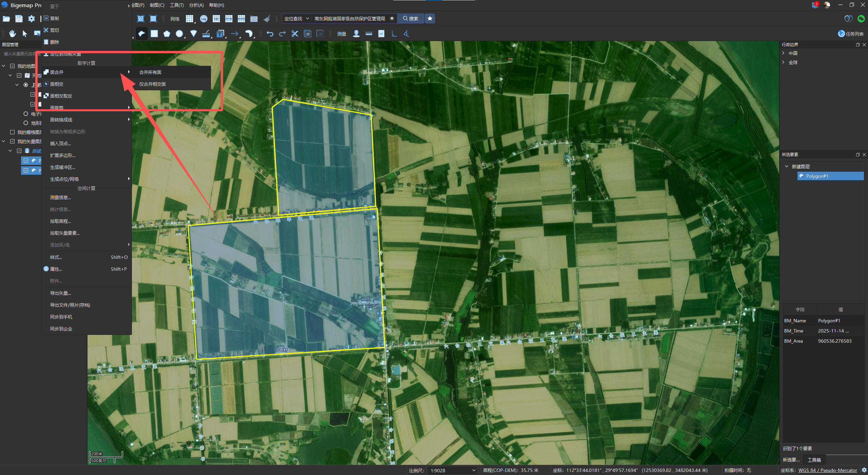Open the 定位查找 dropdown

297,19
